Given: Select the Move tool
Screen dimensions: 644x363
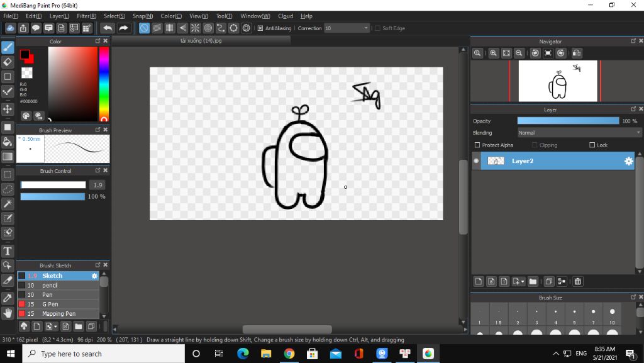Looking at the screenshot, I should click(x=8, y=109).
